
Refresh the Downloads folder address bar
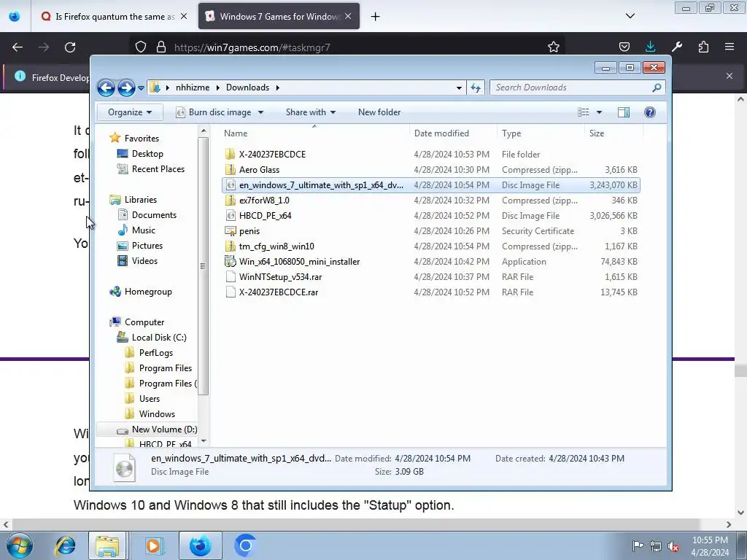click(476, 87)
